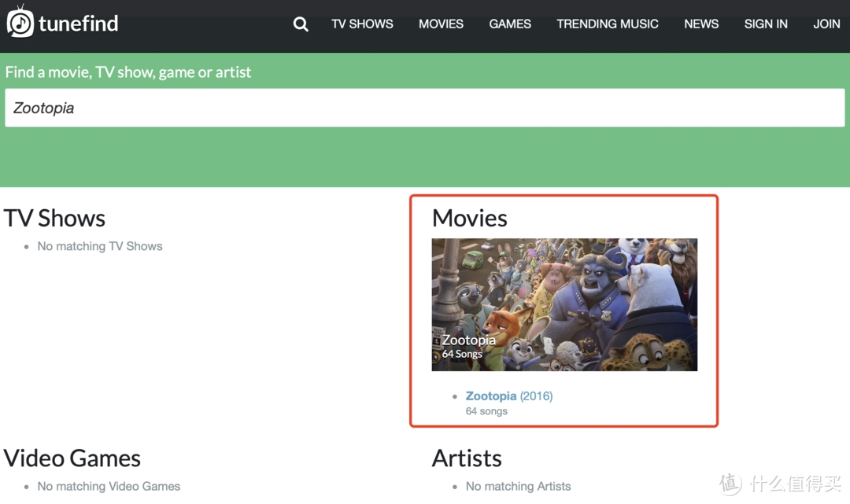Screen dimensions: 850x504
Task: Focus the search field containing Zootopia
Action: (x=425, y=108)
